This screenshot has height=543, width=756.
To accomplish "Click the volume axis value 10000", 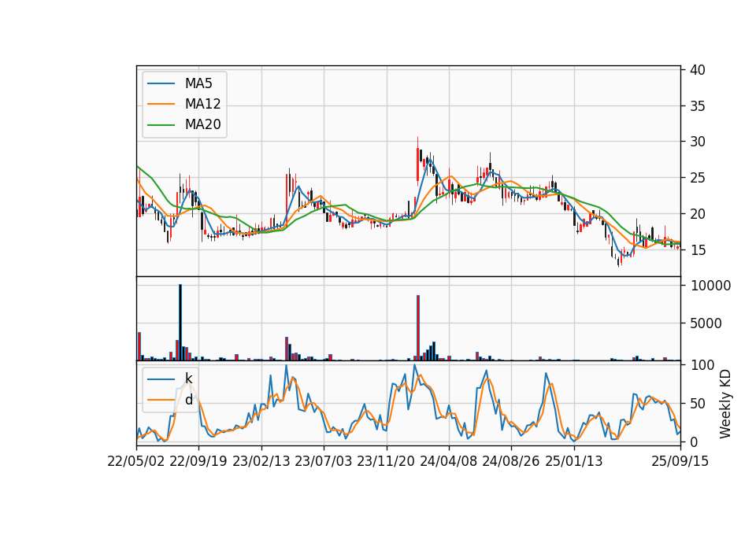I will [710, 286].
